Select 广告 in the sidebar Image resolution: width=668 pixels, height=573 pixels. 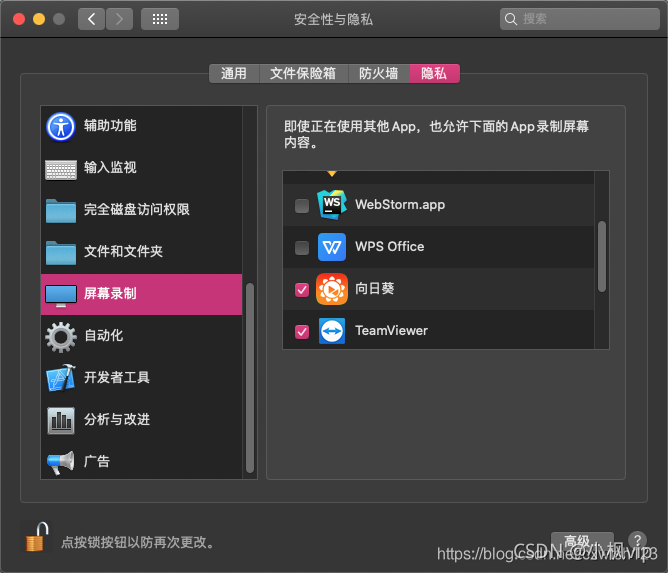tap(141, 462)
